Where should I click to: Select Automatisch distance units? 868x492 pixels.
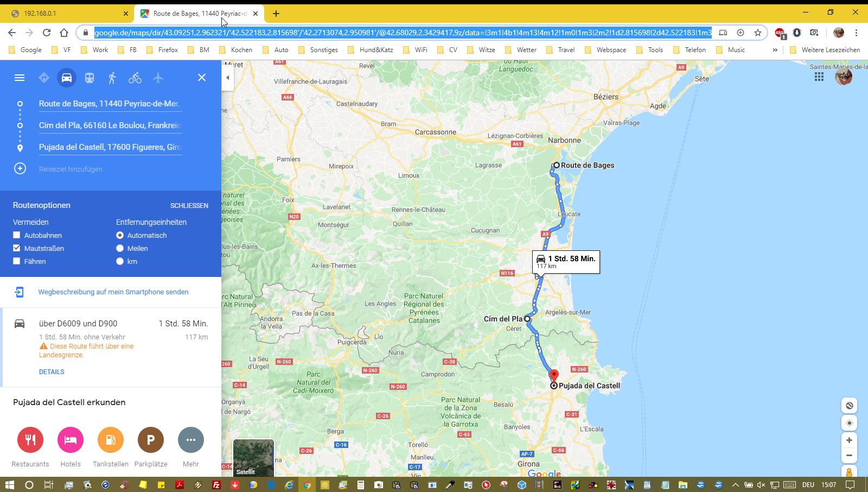[120, 235]
